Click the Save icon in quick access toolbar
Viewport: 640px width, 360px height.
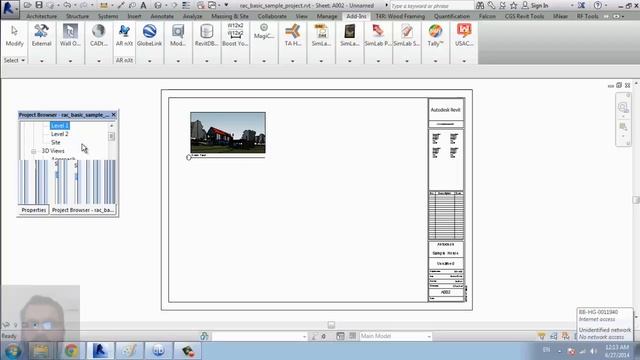coord(39,5)
